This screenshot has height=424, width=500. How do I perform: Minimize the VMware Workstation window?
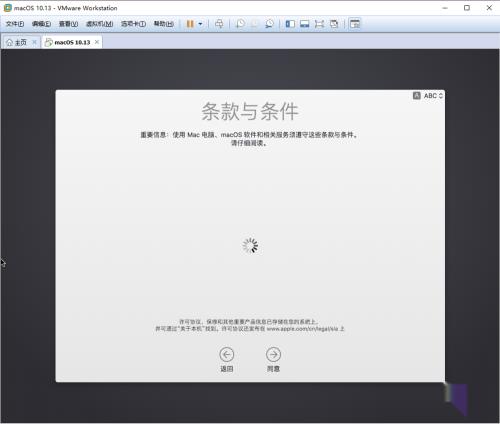pos(445,8)
